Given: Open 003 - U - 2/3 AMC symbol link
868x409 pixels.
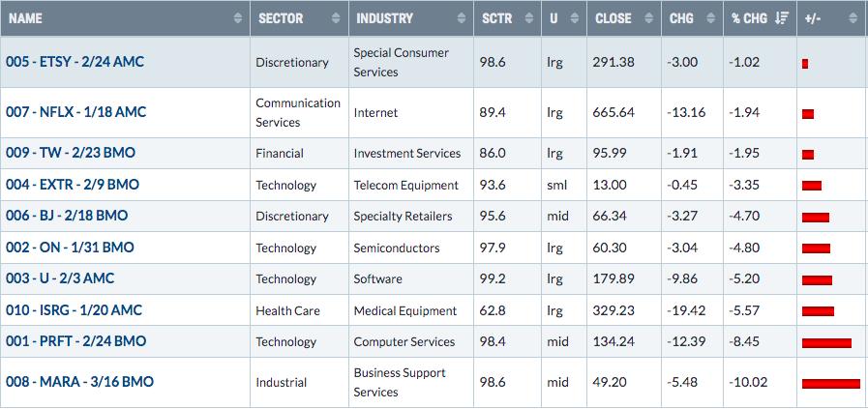Looking at the screenshot, I should 60,278.
